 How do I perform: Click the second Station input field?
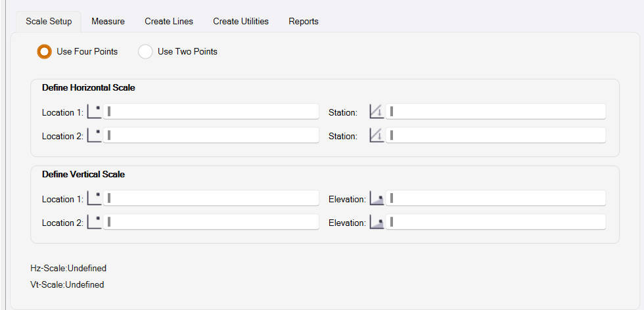click(496, 135)
